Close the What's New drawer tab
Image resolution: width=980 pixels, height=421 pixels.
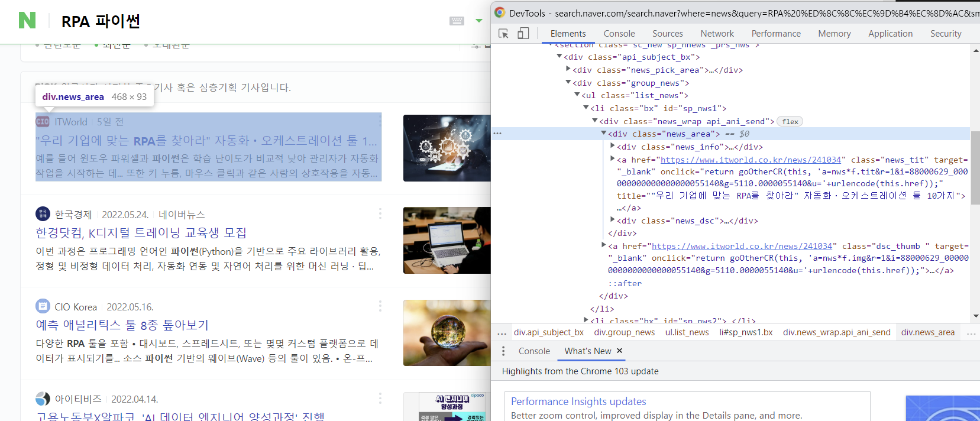619,351
